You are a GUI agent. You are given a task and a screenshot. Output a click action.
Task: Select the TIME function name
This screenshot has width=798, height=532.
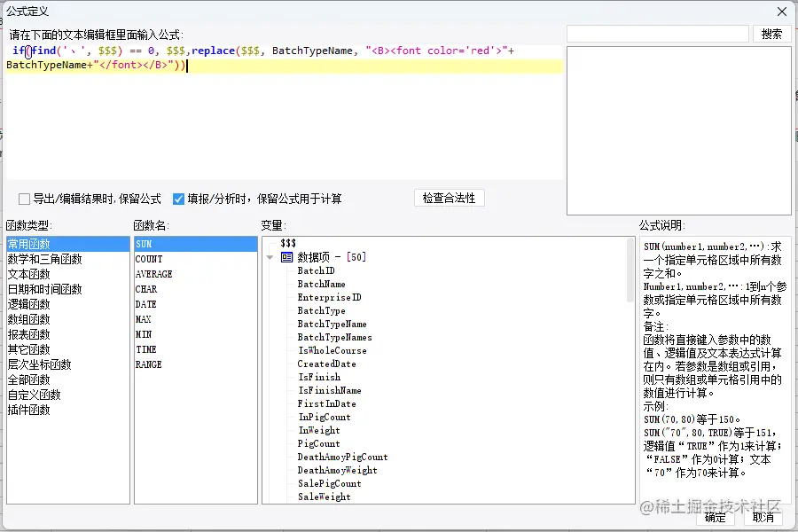point(195,349)
